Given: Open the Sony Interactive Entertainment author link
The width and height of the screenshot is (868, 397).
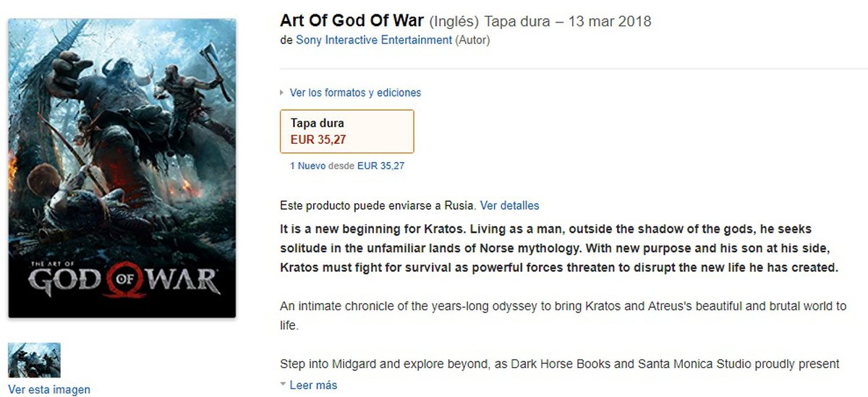Looking at the screenshot, I should (373, 40).
